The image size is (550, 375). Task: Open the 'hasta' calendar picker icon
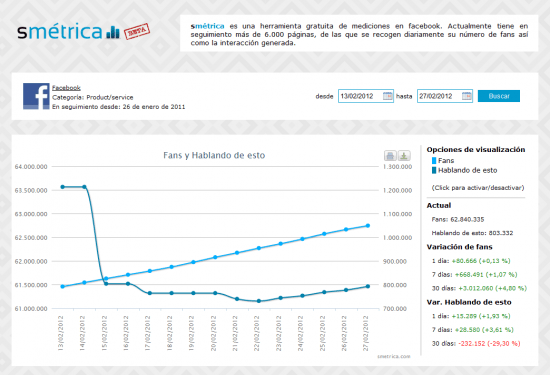(x=467, y=96)
